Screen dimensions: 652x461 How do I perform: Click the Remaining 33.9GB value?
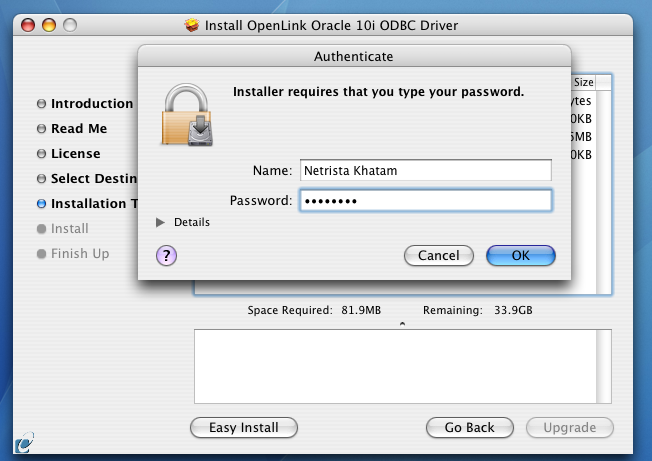click(513, 310)
